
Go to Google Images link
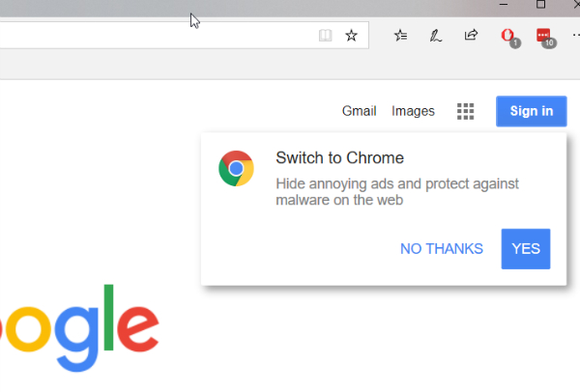(413, 111)
